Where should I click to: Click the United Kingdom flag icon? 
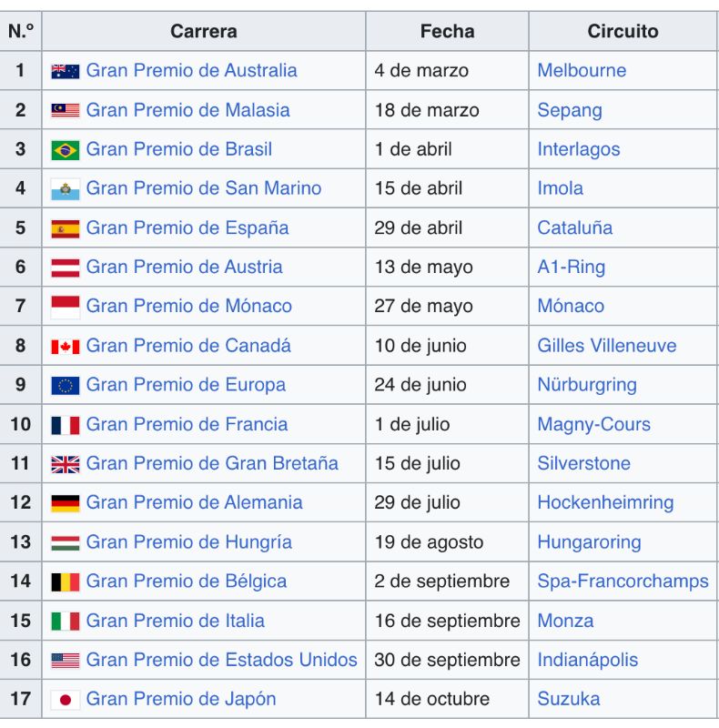coord(65,464)
